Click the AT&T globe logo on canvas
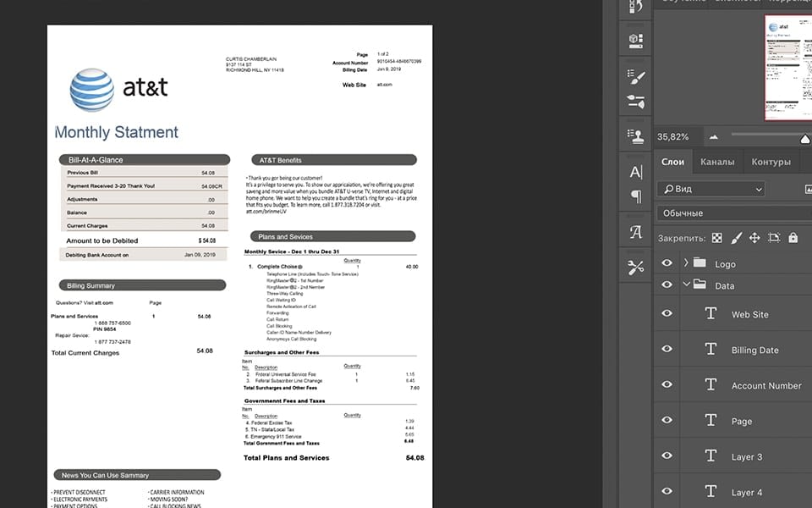Screen dimensions: 812x508 pos(92,90)
